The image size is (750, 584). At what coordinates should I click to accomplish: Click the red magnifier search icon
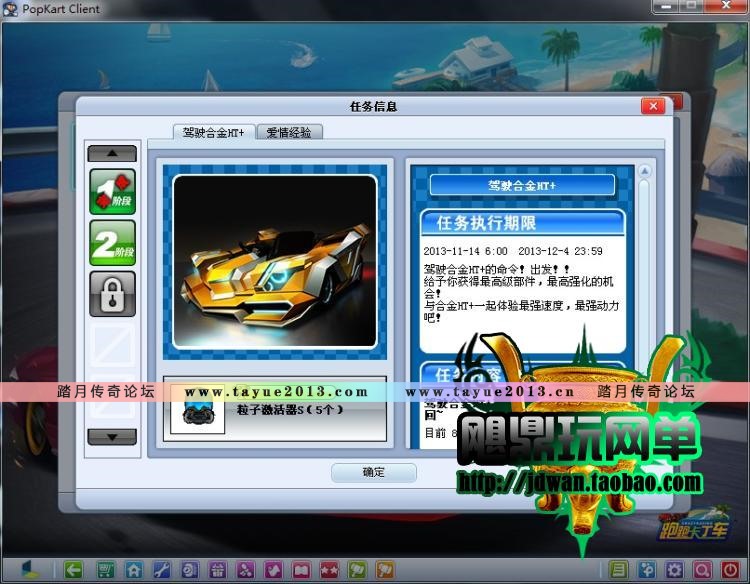[702, 570]
